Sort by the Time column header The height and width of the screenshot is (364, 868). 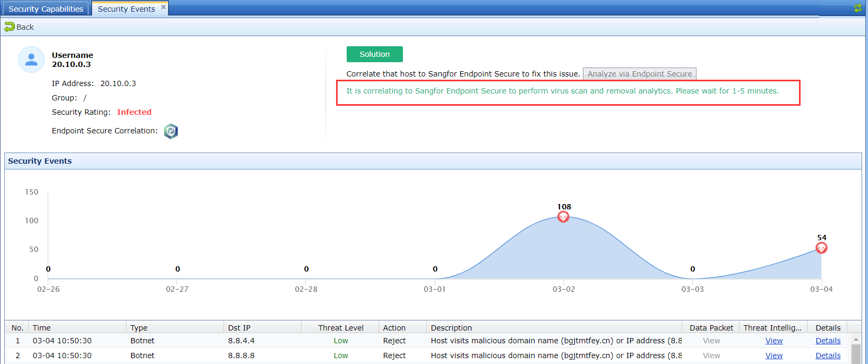(x=42, y=328)
